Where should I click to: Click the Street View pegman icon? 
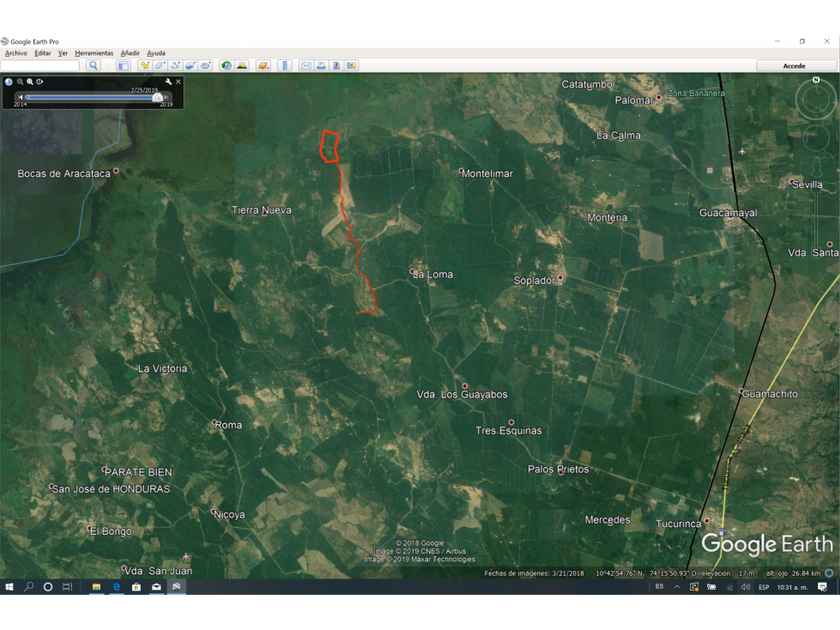(x=816, y=167)
